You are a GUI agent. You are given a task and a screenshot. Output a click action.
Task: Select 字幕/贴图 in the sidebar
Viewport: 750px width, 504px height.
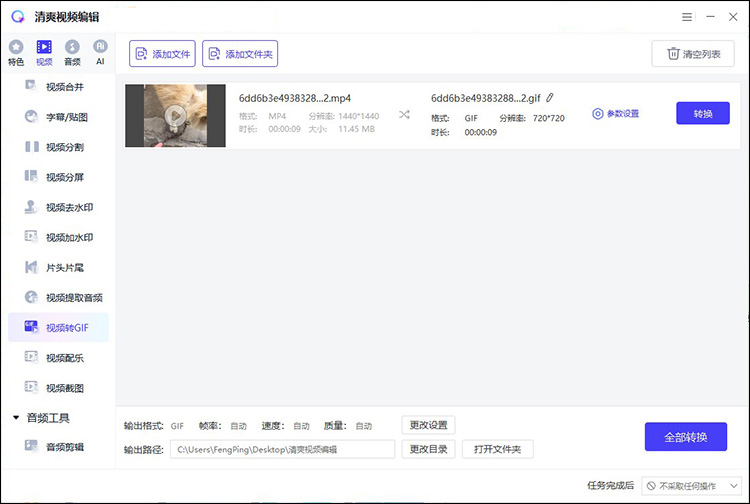point(58,117)
